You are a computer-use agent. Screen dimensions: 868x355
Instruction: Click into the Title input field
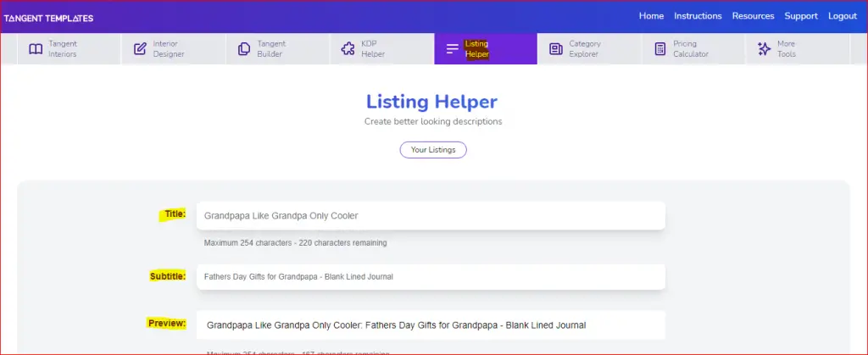(431, 216)
